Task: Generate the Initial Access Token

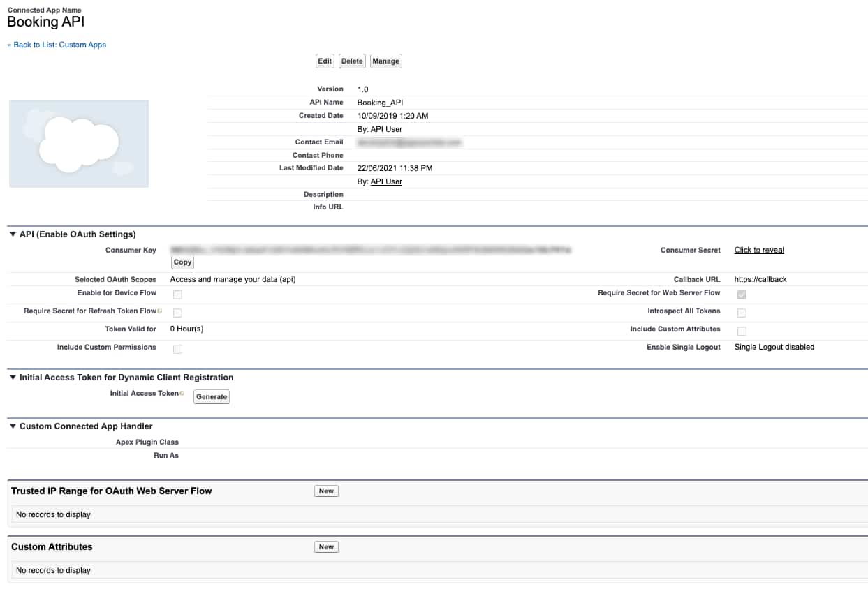Action: (211, 396)
